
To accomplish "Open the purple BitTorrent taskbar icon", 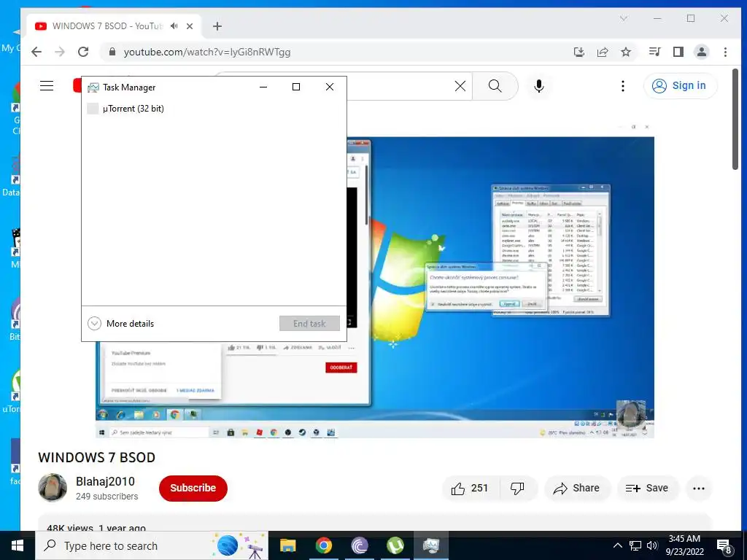I will pyautogui.click(x=360, y=545).
